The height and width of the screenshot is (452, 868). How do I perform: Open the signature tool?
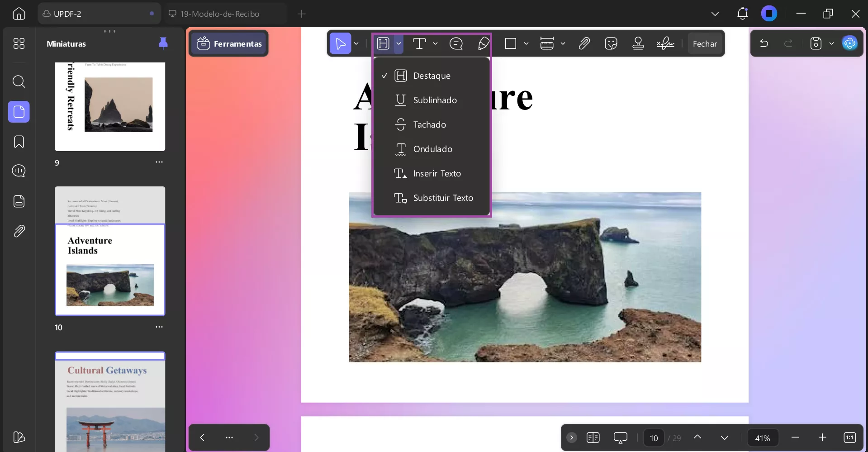665,43
